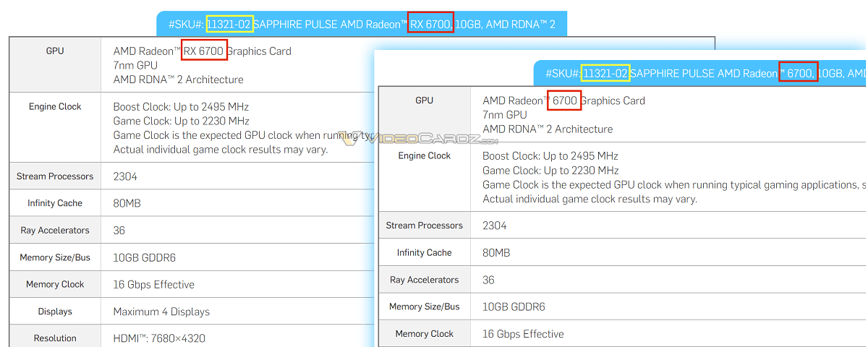
Task: Click 'AMD RDNA 2 Architecture' in back table
Action: click(x=179, y=80)
